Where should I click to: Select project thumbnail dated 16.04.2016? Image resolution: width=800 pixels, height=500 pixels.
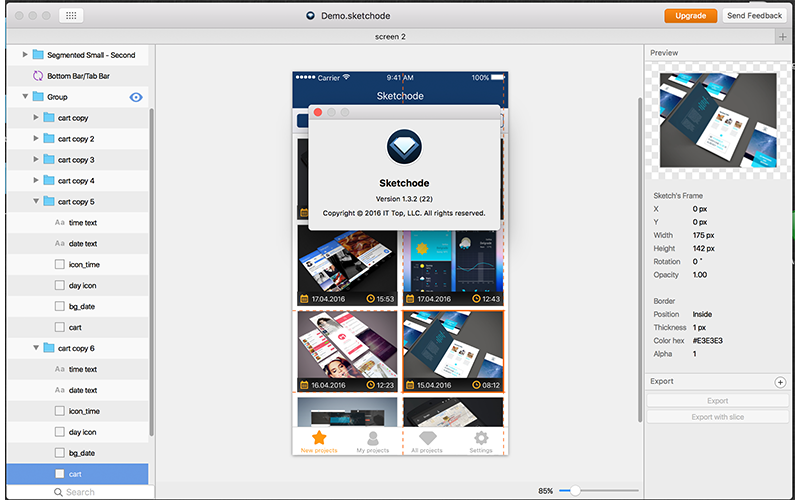pos(347,352)
